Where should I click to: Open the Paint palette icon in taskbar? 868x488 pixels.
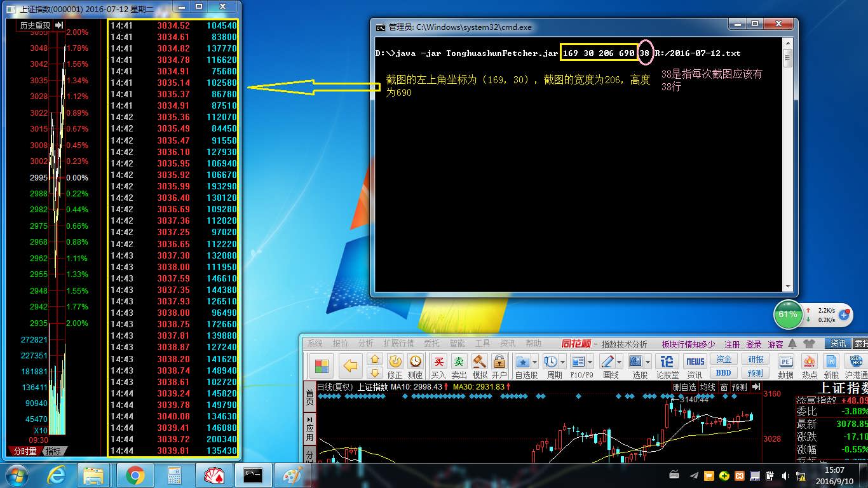[292, 475]
